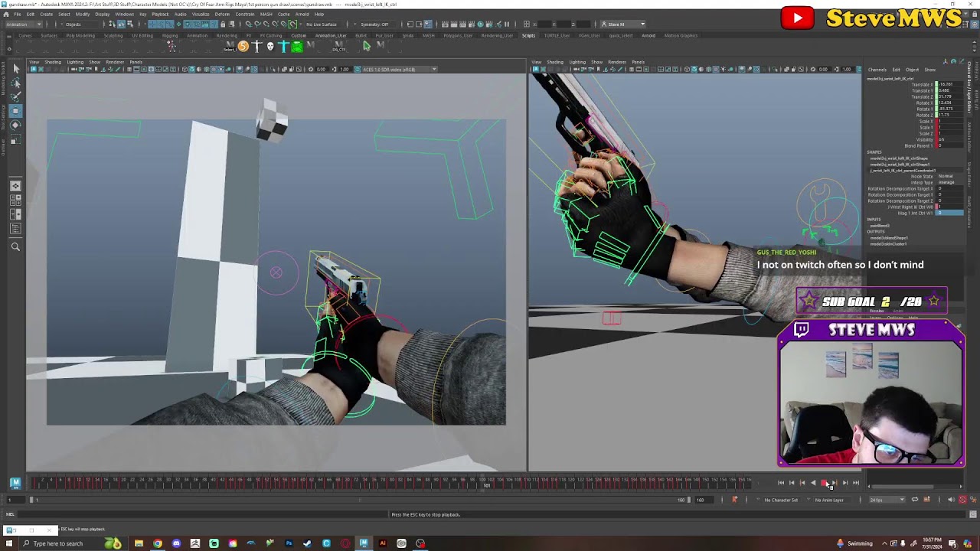980x551 pixels.
Task: Activate the Lasso select tool in toolbox
Action: click(15, 83)
